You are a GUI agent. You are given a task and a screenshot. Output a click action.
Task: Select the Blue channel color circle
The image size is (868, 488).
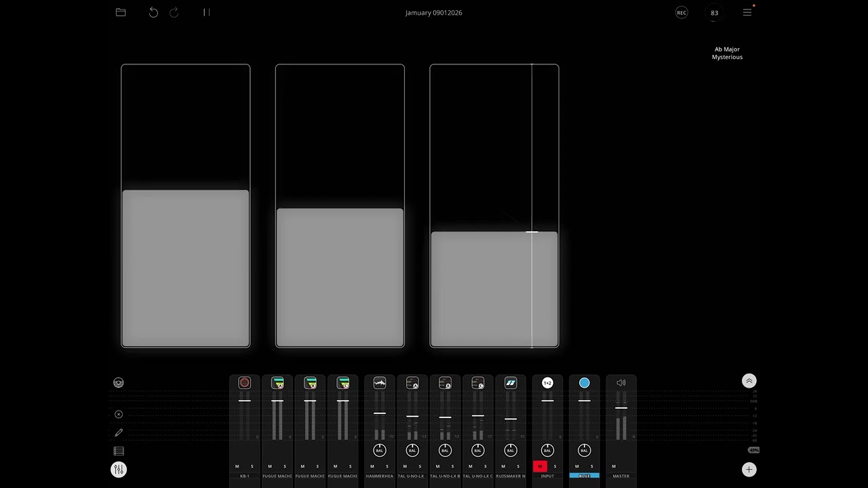click(x=584, y=383)
